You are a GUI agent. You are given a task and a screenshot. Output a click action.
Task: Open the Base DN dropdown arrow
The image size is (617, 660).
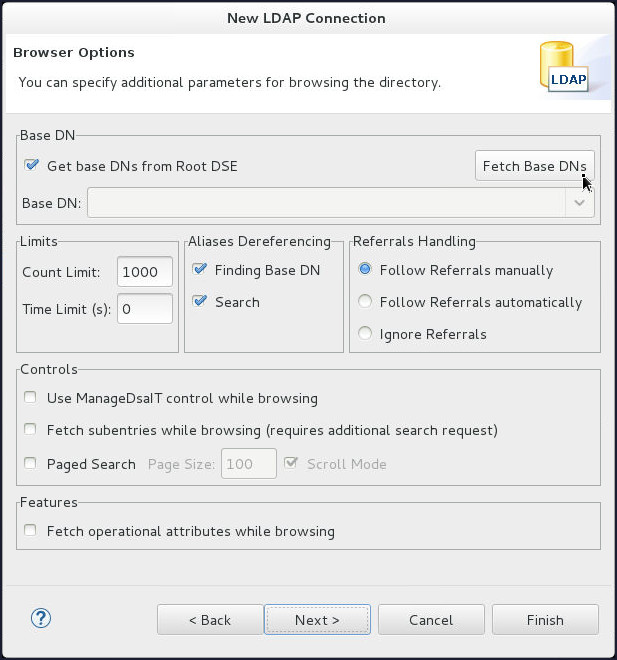coord(580,203)
